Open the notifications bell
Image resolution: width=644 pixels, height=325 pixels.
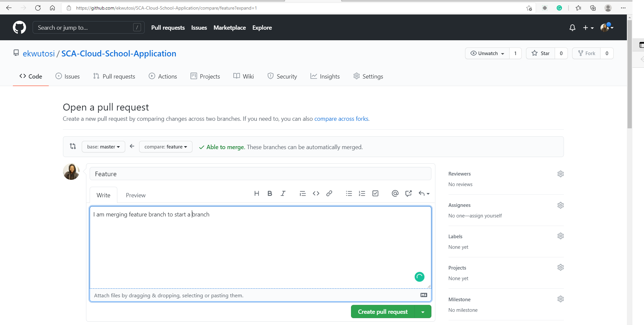[x=572, y=28]
